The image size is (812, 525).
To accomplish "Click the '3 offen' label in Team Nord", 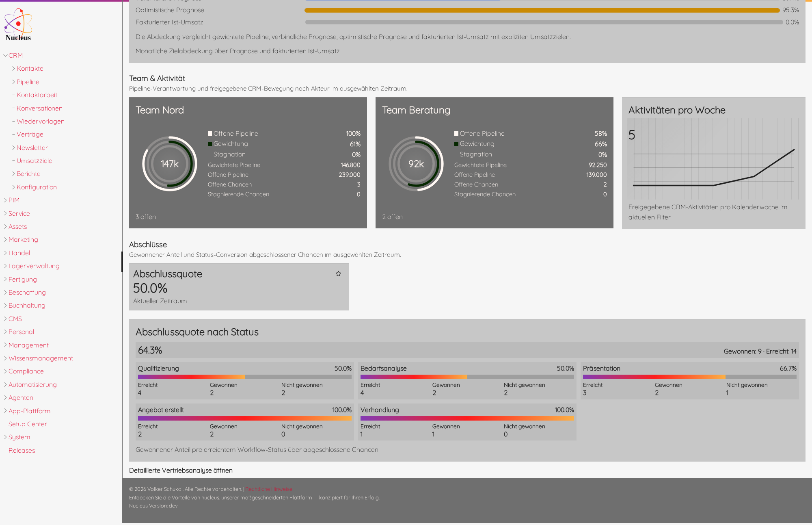I will 146,217.
